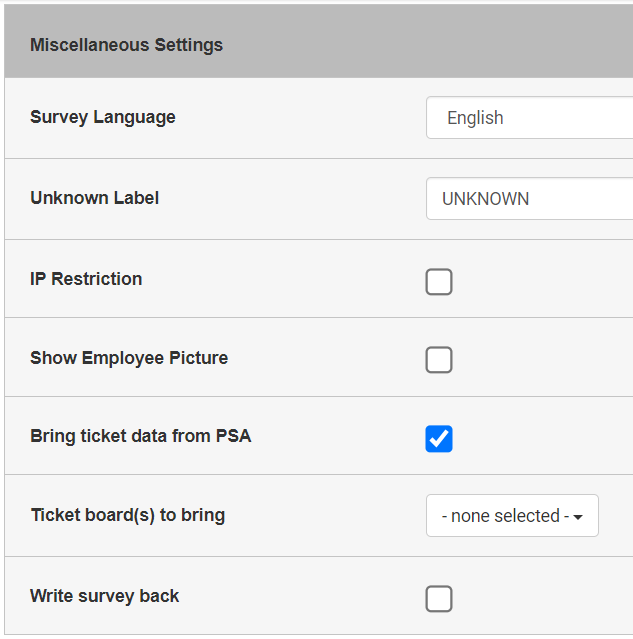The width and height of the screenshot is (633, 639).
Task: Select the English value in language box
Action: click(x=475, y=118)
